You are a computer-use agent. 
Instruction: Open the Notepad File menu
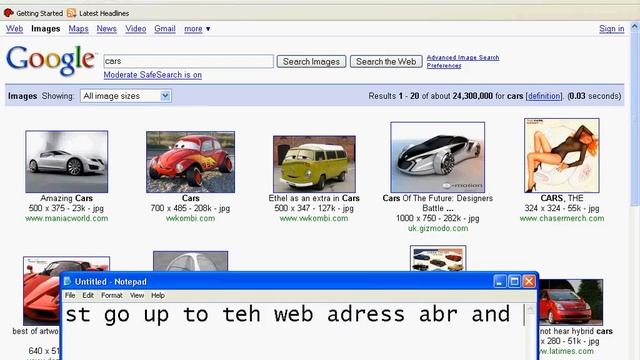coord(70,295)
